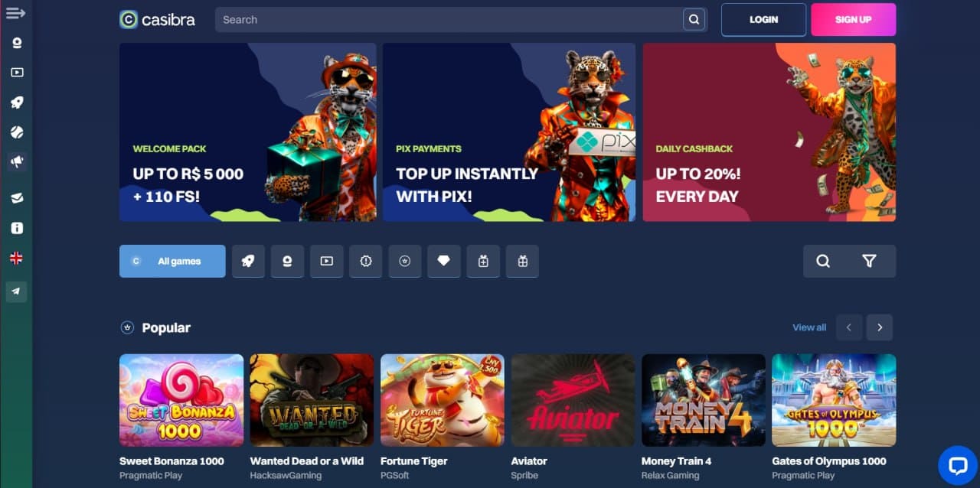The height and width of the screenshot is (488, 980).
Task: Filter games by slot-machine category
Action: [x=287, y=261]
